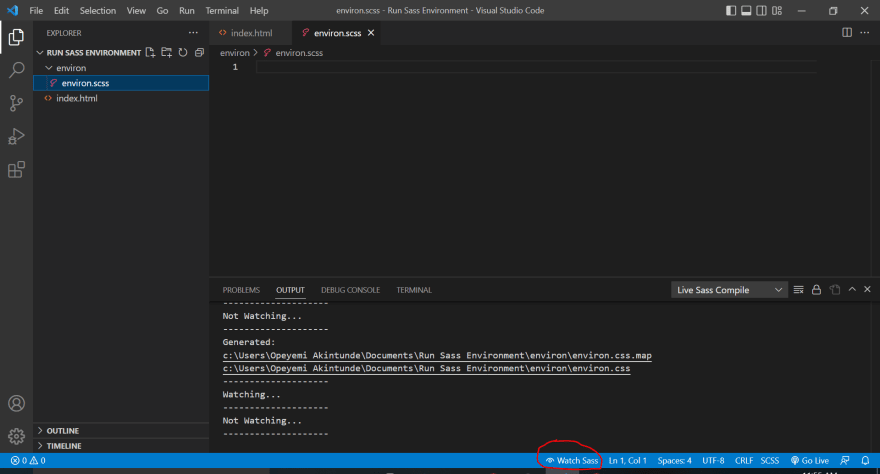Expand the TIMELINE section
This screenshot has width=880, height=474.
[x=63, y=446]
